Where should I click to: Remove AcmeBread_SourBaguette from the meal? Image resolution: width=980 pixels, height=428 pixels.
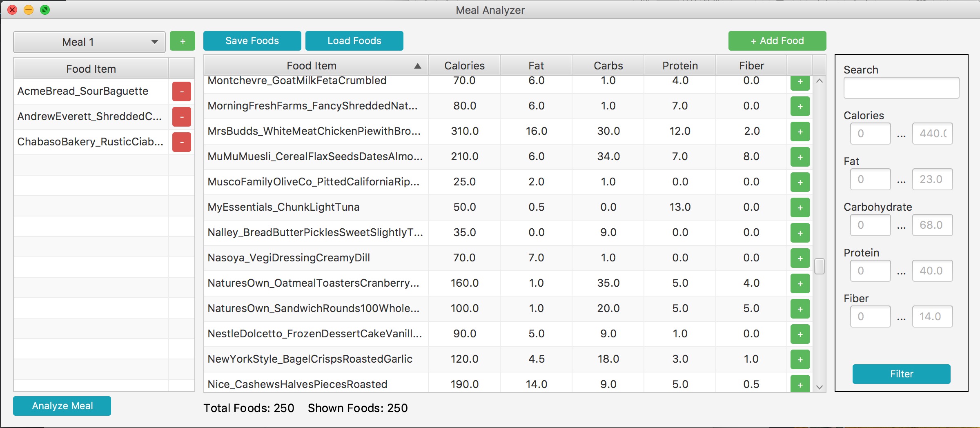(x=182, y=91)
